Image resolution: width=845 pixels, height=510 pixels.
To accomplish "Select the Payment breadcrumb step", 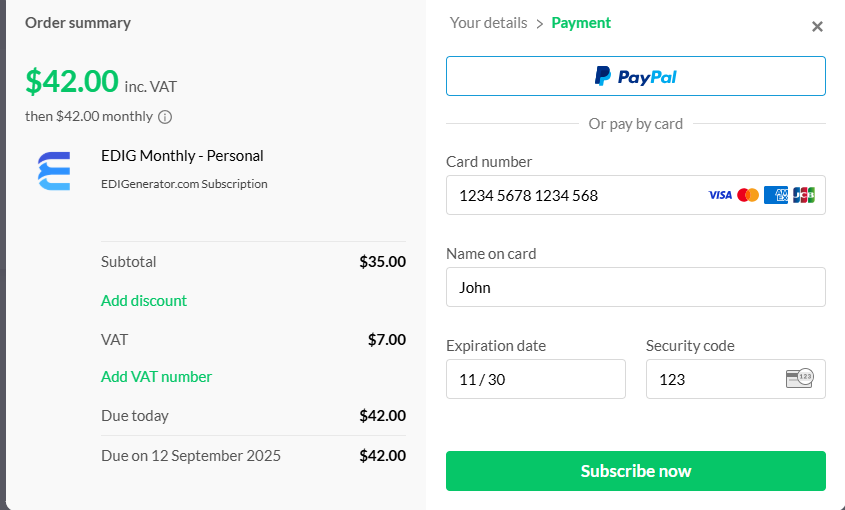I will [x=581, y=22].
